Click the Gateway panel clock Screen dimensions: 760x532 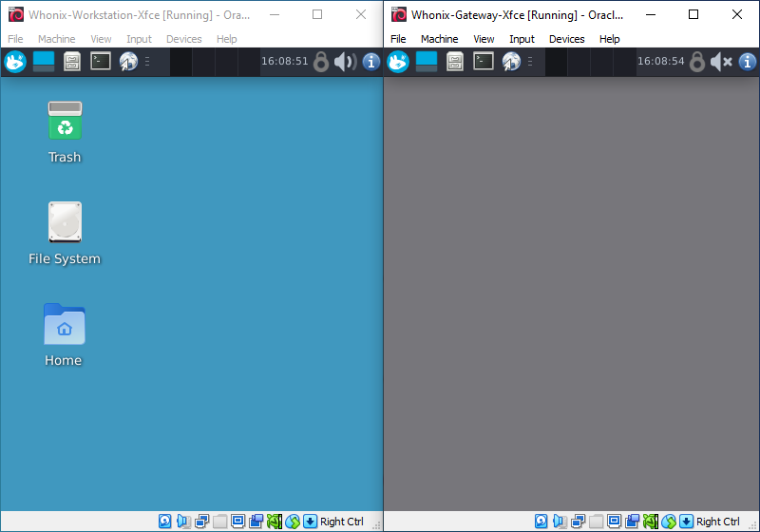click(661, 62)
